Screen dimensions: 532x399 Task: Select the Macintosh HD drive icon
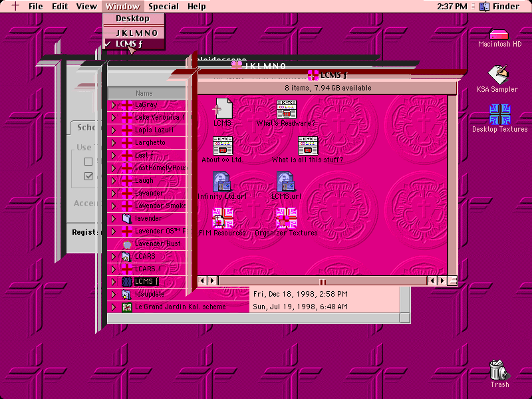tap(499, 35)
